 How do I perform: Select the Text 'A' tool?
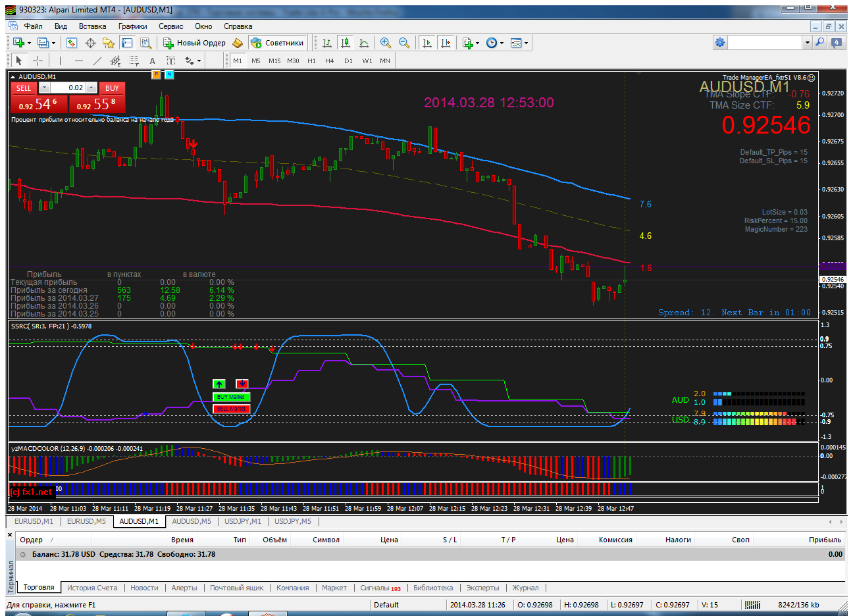click(153, 61)
